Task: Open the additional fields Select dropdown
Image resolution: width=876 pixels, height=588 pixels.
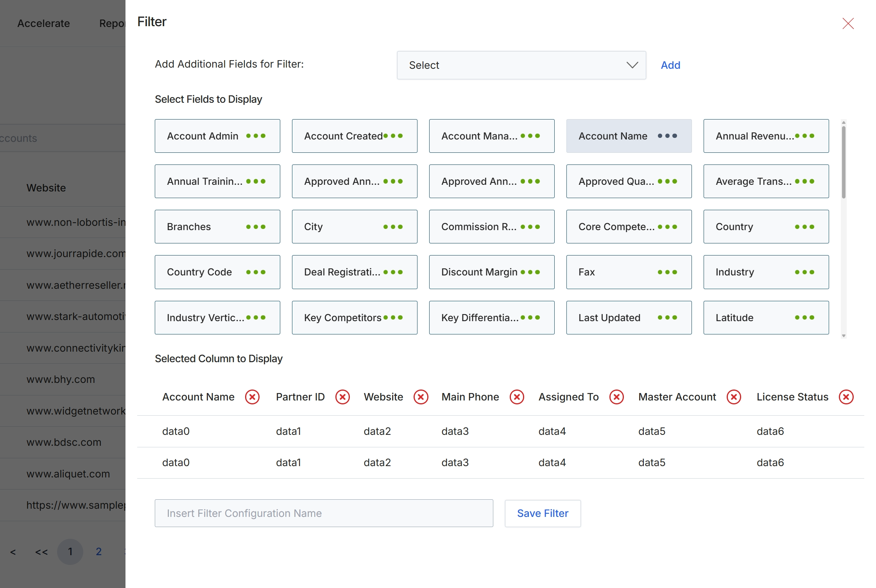Action: [x=521, y=65]
